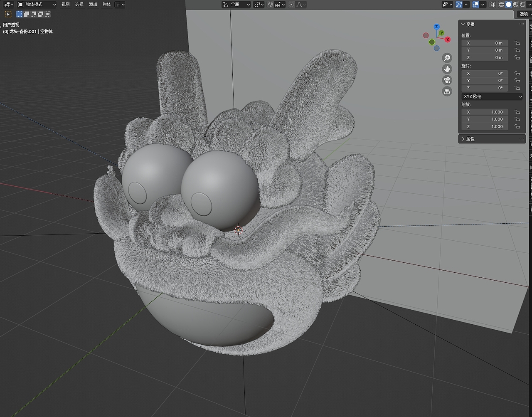532x417 pixels.
Task: Click the 位置 Z field
Action: tap(485, 57)
